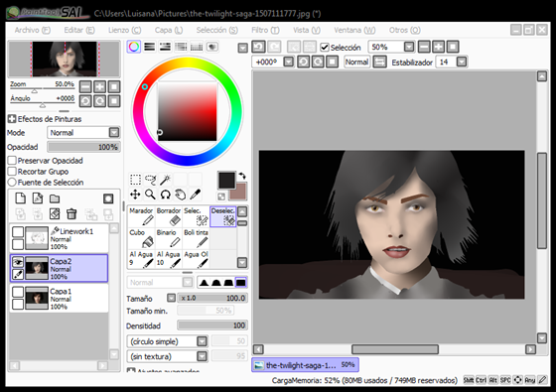Image resolution: width=556 pixels, height=392 pixels.
Task: Create a new linework layer
Action: tap(38, 198)
